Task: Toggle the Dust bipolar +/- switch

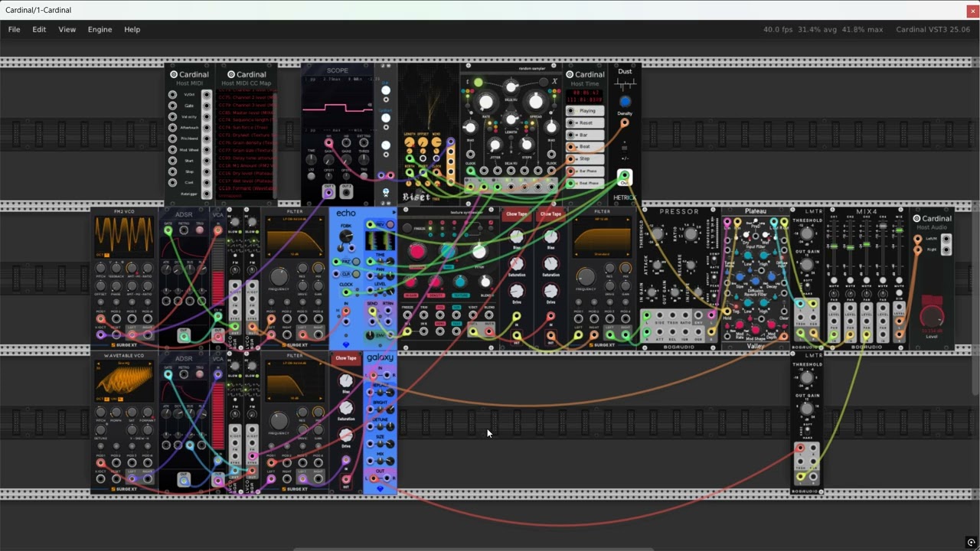Action: 625,148
